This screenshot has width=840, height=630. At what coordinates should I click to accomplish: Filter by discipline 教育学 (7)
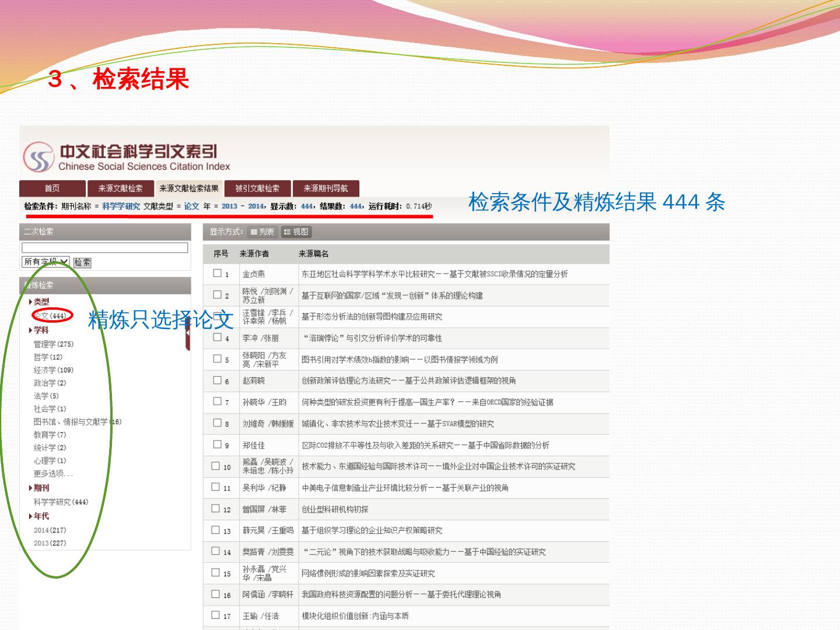click(50, 435)
